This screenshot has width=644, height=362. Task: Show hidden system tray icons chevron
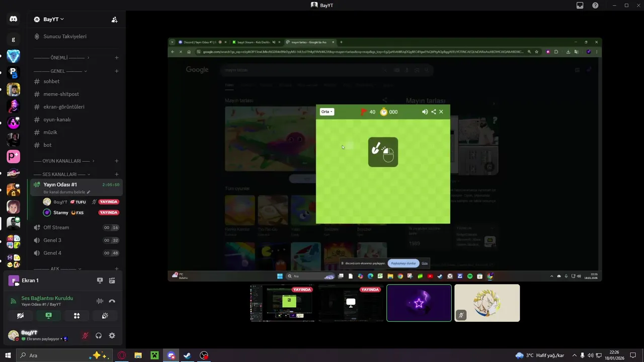pos(574,355)
